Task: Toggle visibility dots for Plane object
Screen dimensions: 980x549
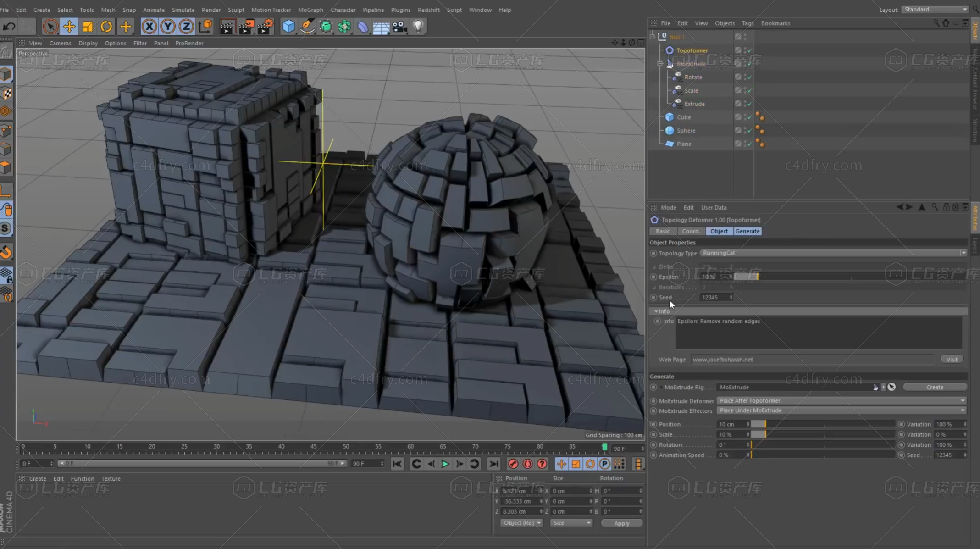Action: 745,144
